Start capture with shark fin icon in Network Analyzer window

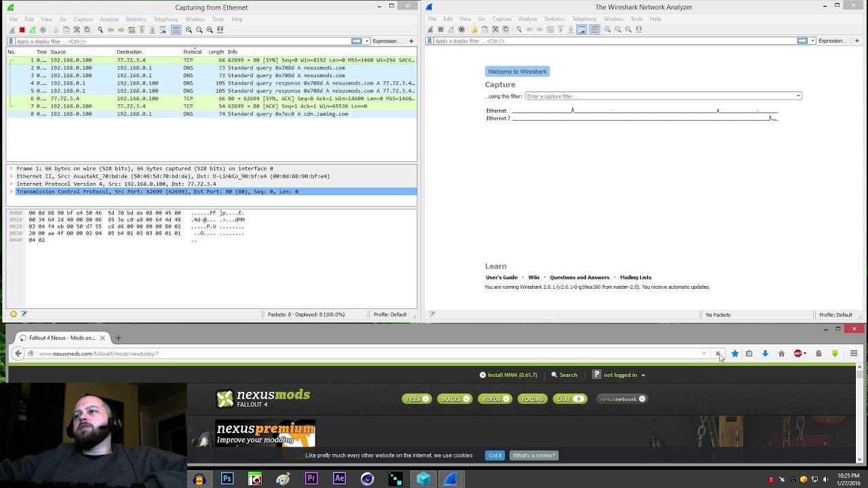point(430,30)
